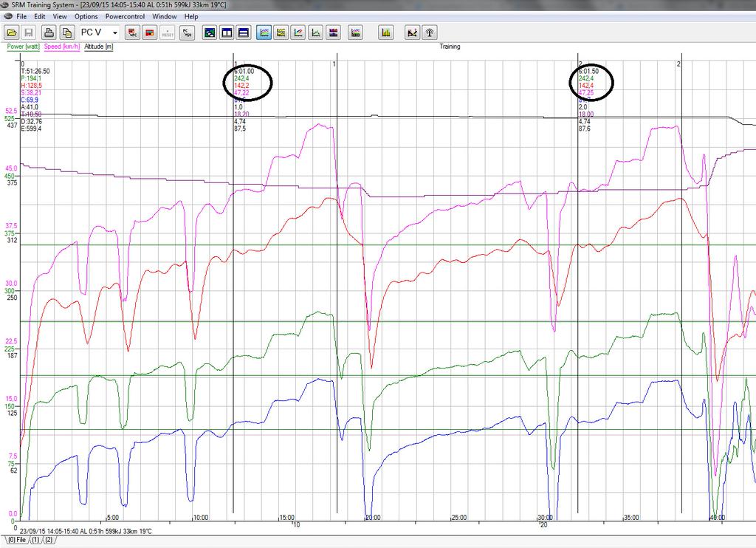Copy the graph using the copy icon

pos(66,32)
